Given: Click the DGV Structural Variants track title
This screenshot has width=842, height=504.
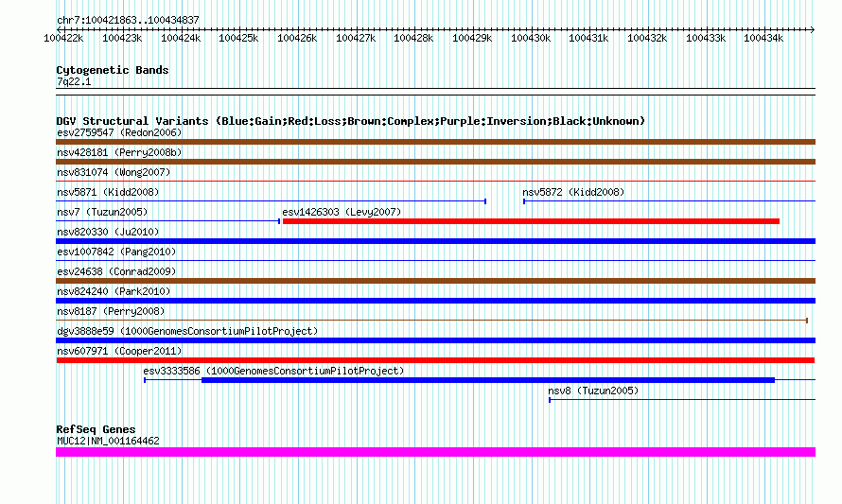Looking at the screenshot, I should point(350,121).
